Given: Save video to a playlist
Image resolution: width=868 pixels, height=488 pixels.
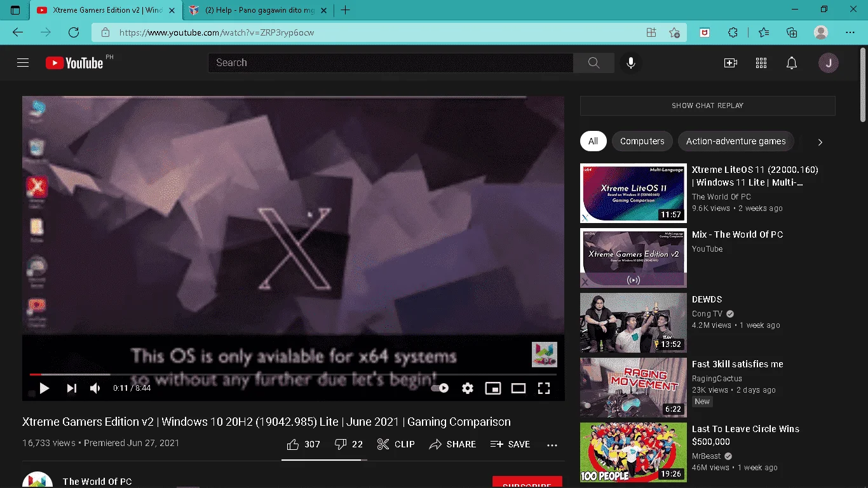Looking at the screenshot, I should point(510,444).
